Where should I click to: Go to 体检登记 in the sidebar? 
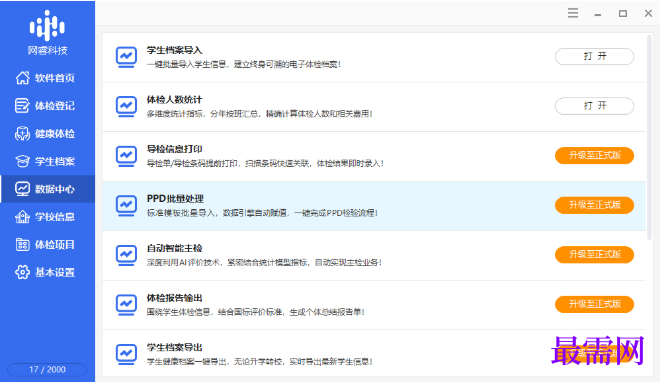pyautogui.click(x=55, y=106)
